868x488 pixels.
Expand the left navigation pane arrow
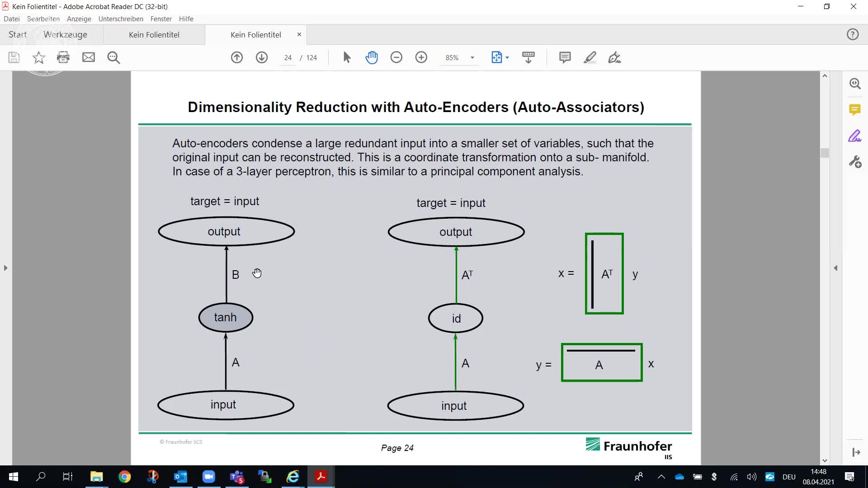5,268
